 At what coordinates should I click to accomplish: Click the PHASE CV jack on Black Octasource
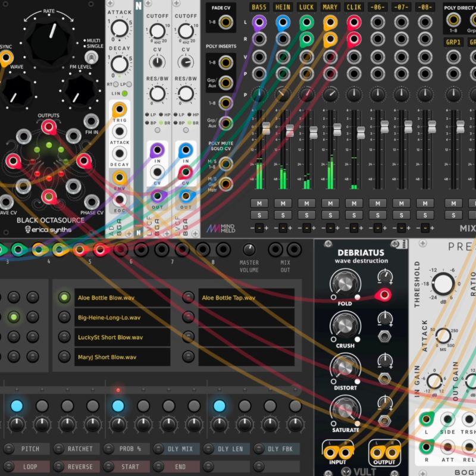[x=92, y=202]
